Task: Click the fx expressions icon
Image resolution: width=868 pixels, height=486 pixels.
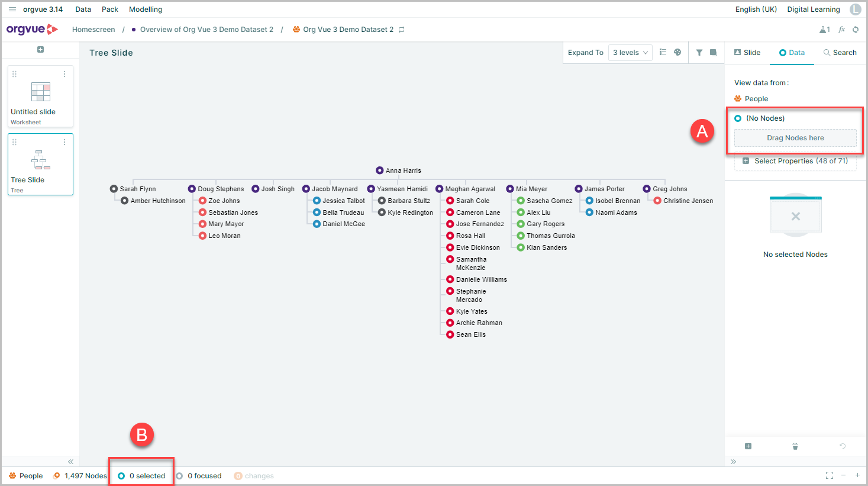Action: [841, 30]
